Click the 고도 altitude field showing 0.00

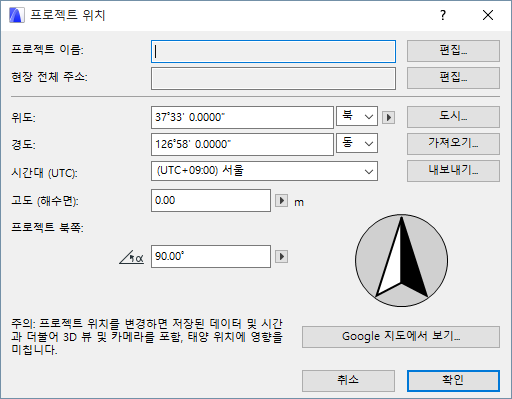(x=211, y=200)
